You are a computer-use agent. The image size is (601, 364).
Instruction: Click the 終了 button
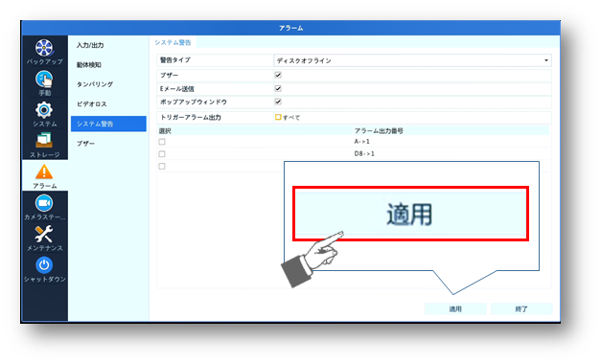point(521,308)
